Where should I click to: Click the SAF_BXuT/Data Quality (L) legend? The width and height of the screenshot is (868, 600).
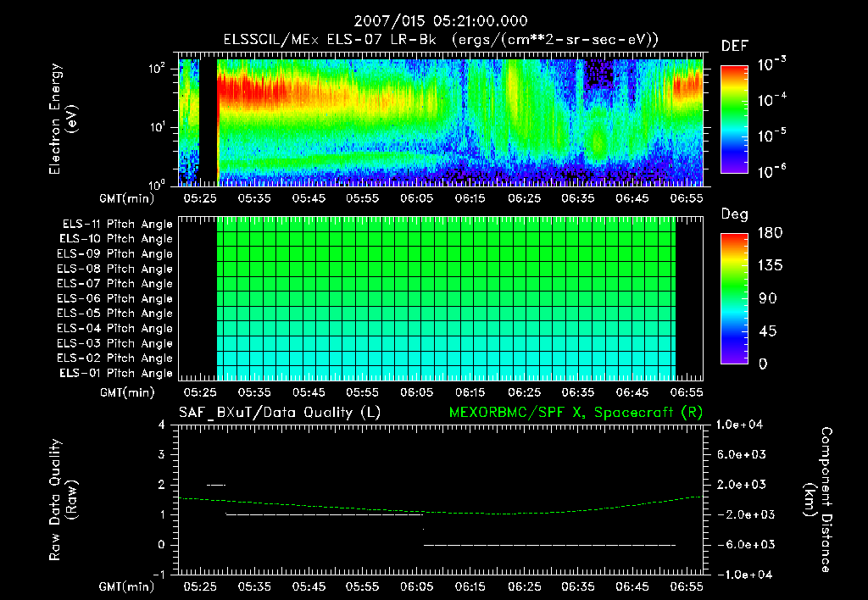(x=280, y=413)
